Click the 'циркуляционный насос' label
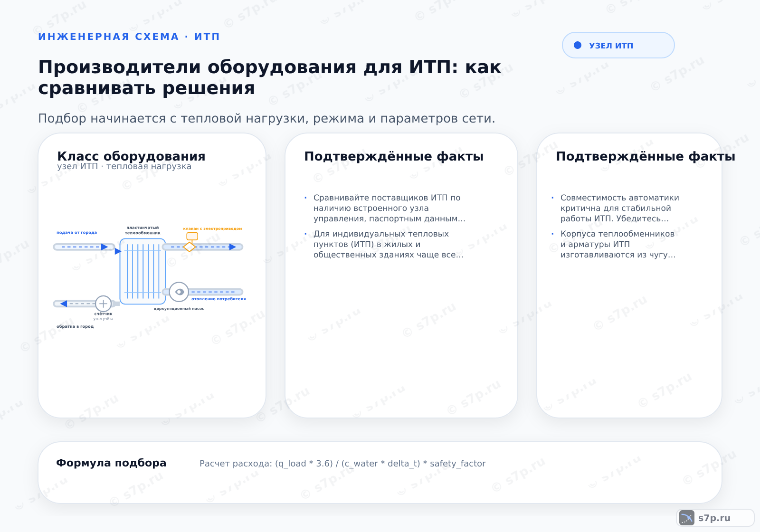 click(x=179, y=309)
